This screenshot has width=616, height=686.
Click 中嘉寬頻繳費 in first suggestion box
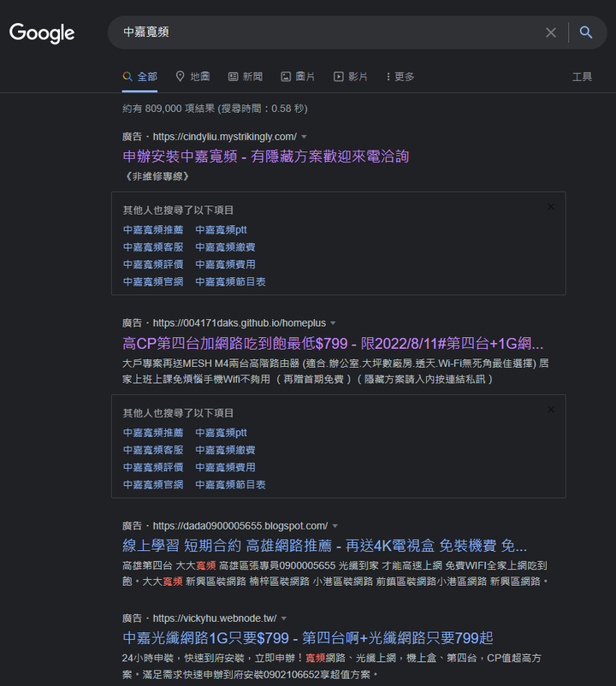tap(225, 247)
